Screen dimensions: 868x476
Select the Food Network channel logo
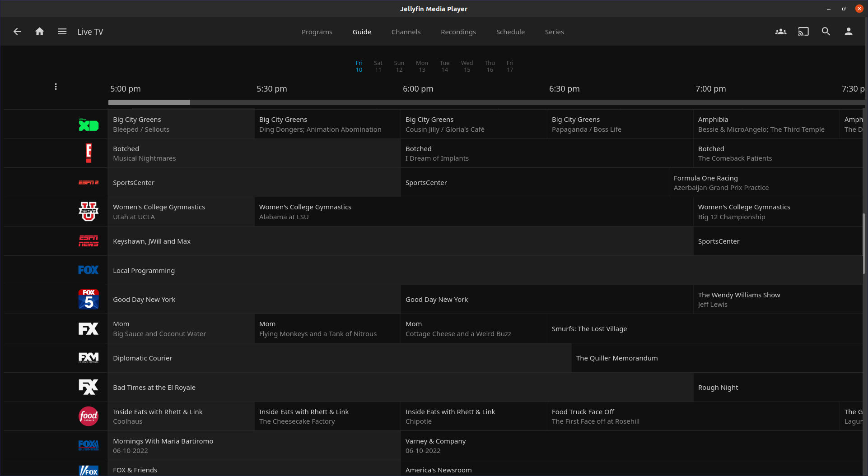[x=89, y=416]
